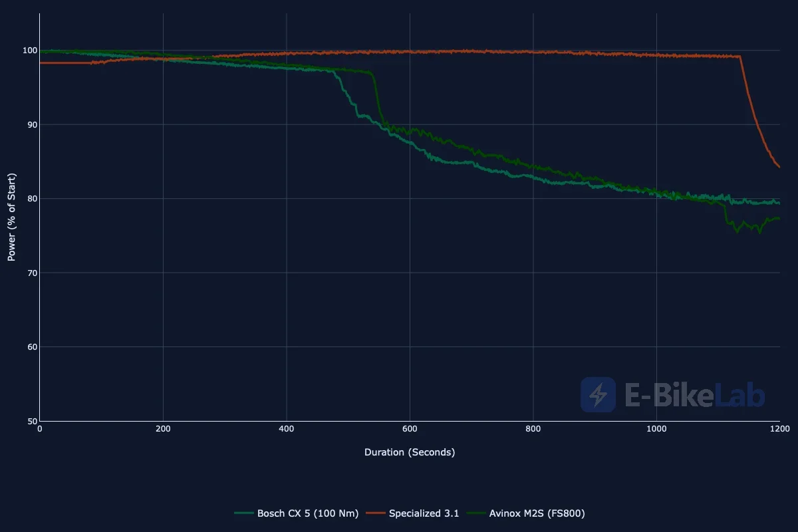Click the 1000 tick label on x-axis

pos(656,429)
